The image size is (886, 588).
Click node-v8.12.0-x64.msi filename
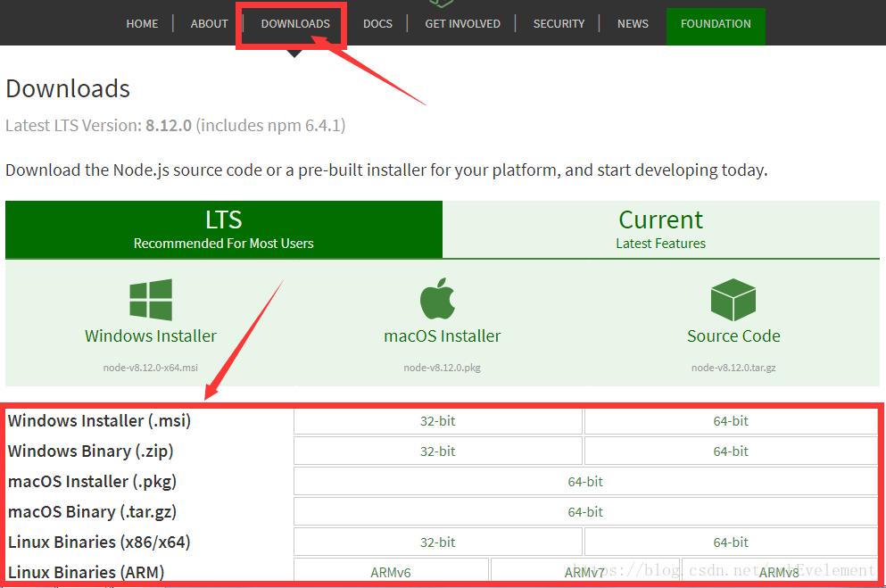[150, 368]
